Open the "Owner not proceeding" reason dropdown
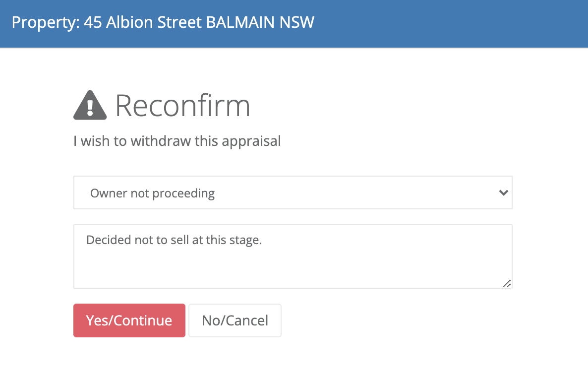Viewport: 588px width, 381px height. [293, 192]
